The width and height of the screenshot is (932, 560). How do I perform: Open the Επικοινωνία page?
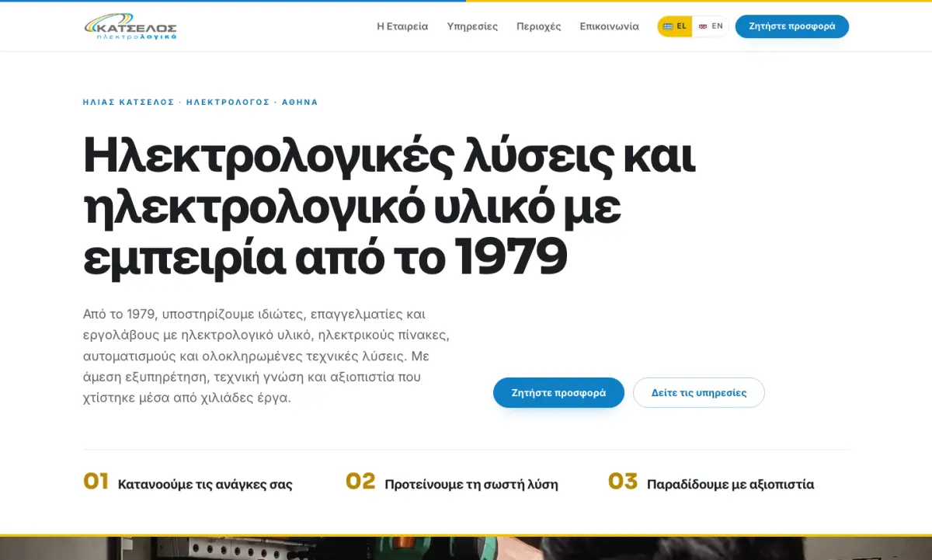coord(609,26)
